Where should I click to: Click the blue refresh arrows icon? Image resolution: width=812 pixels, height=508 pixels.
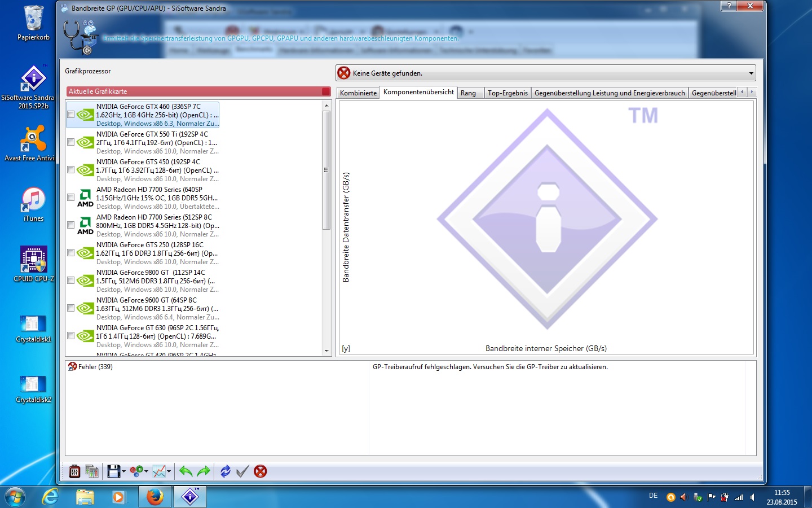coord(225,471)
